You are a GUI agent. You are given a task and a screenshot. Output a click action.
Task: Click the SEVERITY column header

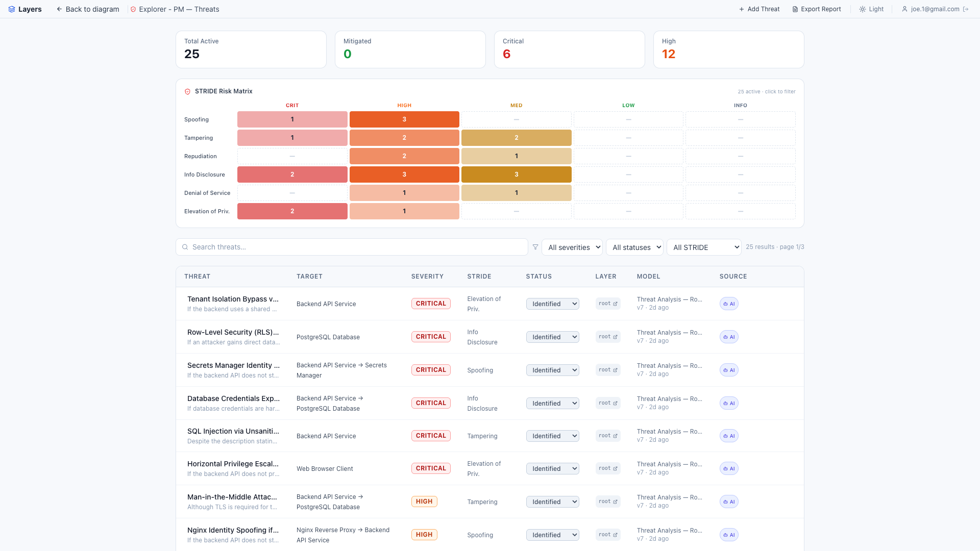coord(427,277)
